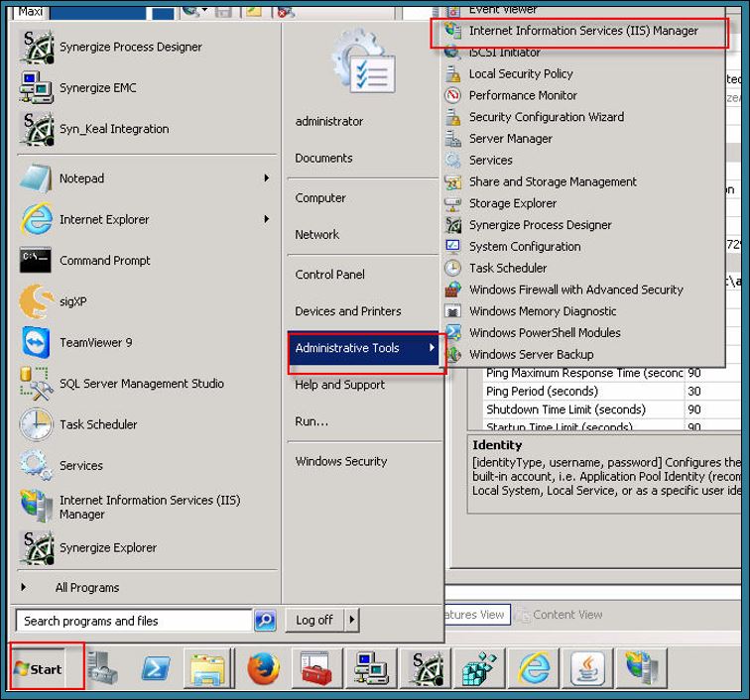Screen dimensions: 750x700
Task: Open Command Prompt shortcut
Action: point(147,261)
